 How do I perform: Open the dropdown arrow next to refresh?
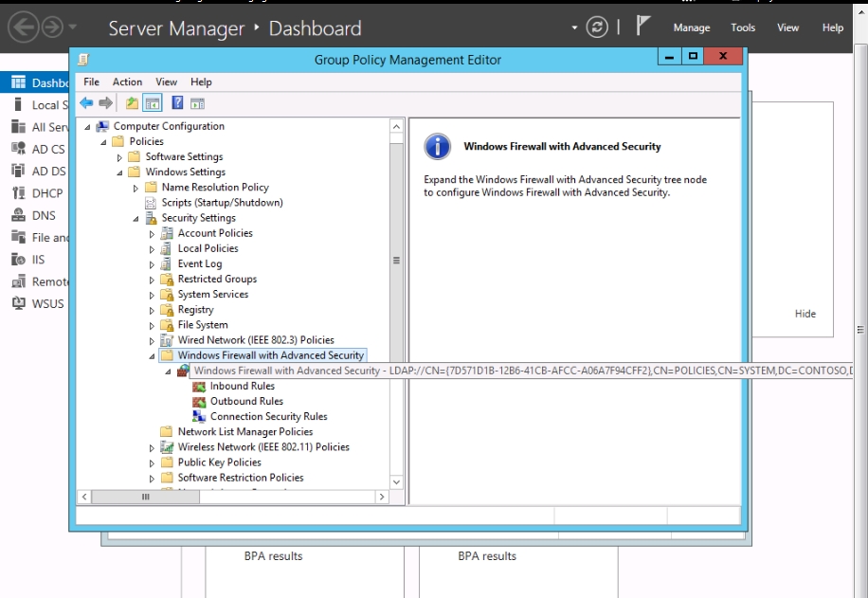coord(574,27)
